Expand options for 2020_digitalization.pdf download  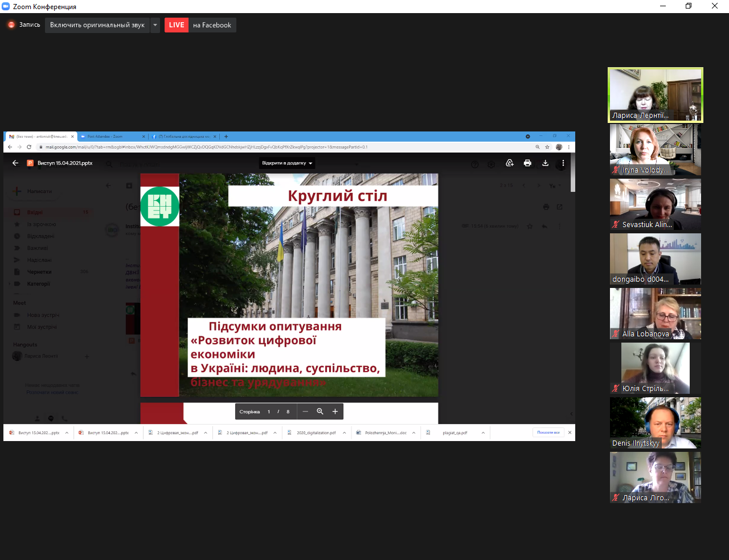(x=344, y=433)
